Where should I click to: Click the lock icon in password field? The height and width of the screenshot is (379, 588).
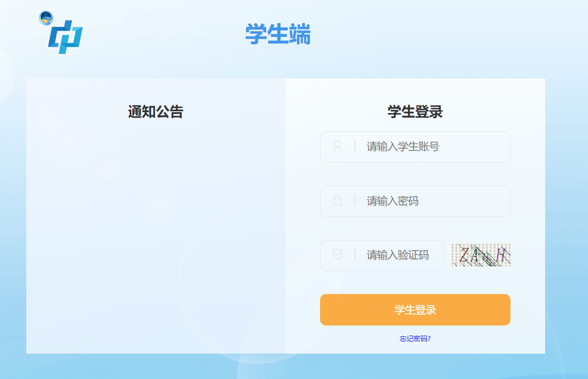point(338,200)
